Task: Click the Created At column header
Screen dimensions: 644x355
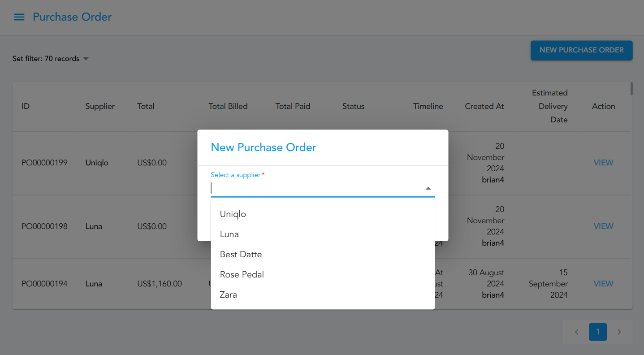Action: [x=484, y=106]
